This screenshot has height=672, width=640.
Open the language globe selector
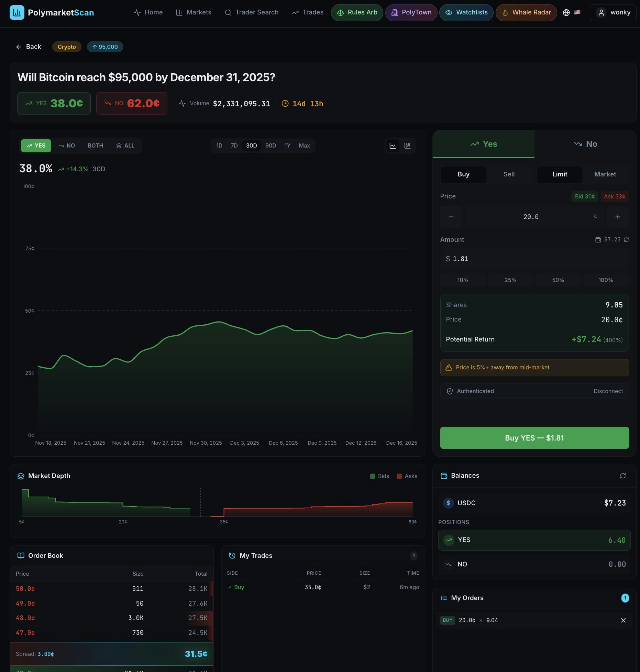[x=566, y=12]
